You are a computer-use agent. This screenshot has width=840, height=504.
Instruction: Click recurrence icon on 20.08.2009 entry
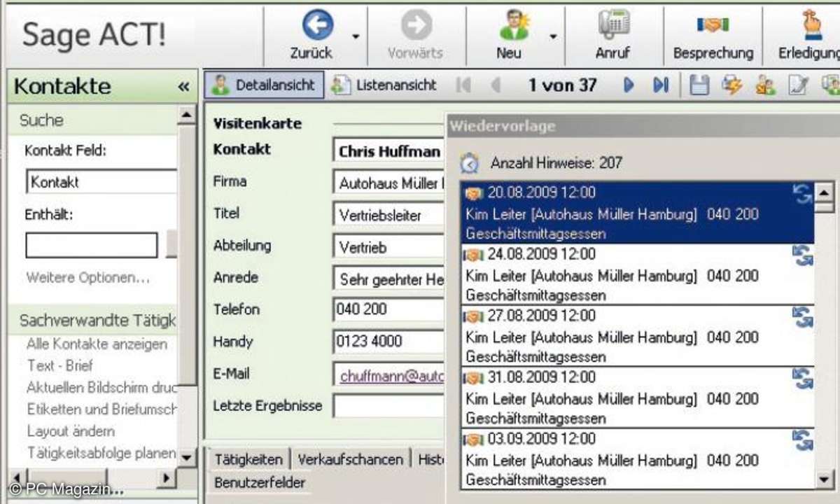(802, 194)
